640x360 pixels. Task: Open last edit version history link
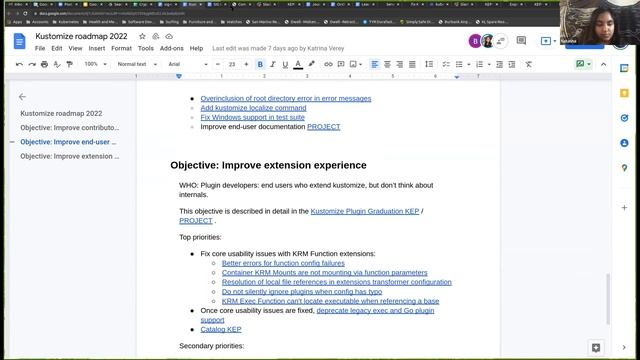(278, 48)
